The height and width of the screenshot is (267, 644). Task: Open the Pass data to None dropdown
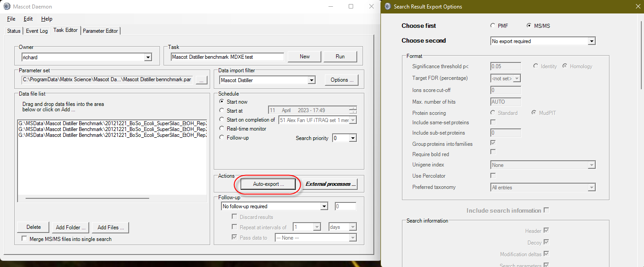tap(316, 238)
